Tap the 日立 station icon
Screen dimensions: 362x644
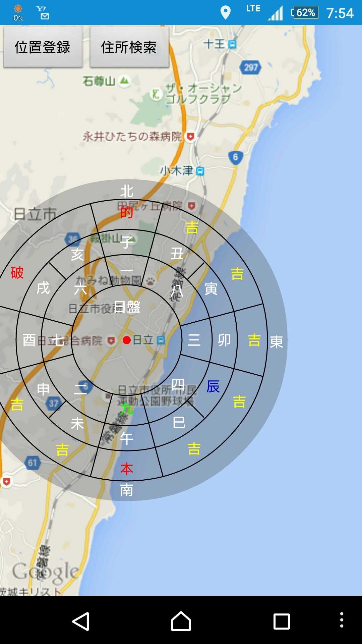coord(161,340)
